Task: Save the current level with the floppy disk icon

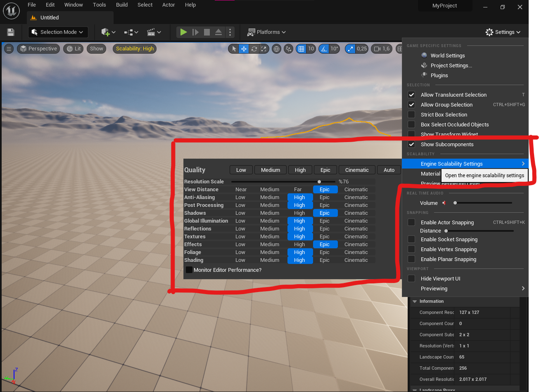Action: (11, 32)
